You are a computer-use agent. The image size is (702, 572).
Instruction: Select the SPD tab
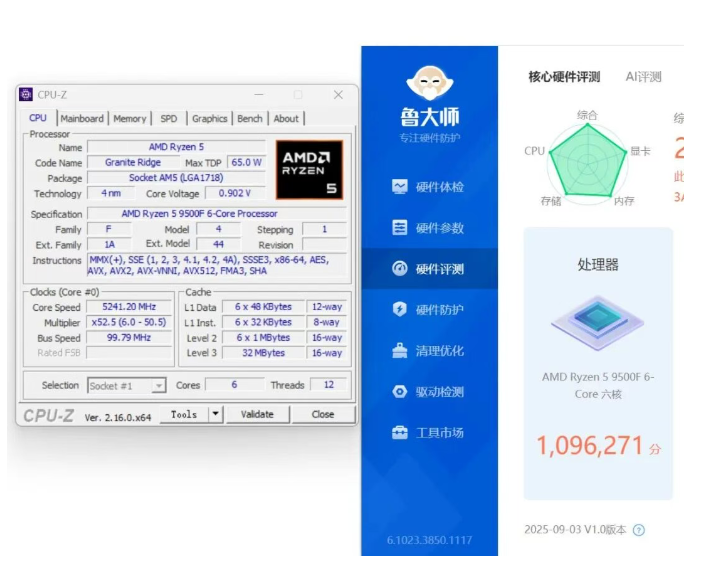click(169, 119)
